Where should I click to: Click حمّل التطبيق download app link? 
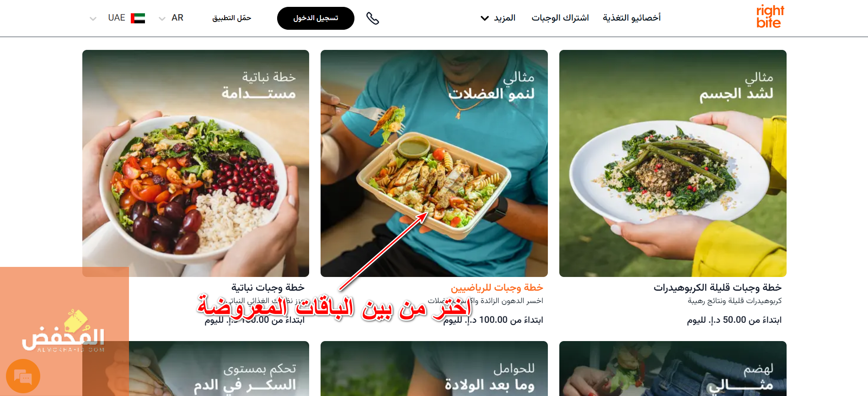[x=231, y=18]
